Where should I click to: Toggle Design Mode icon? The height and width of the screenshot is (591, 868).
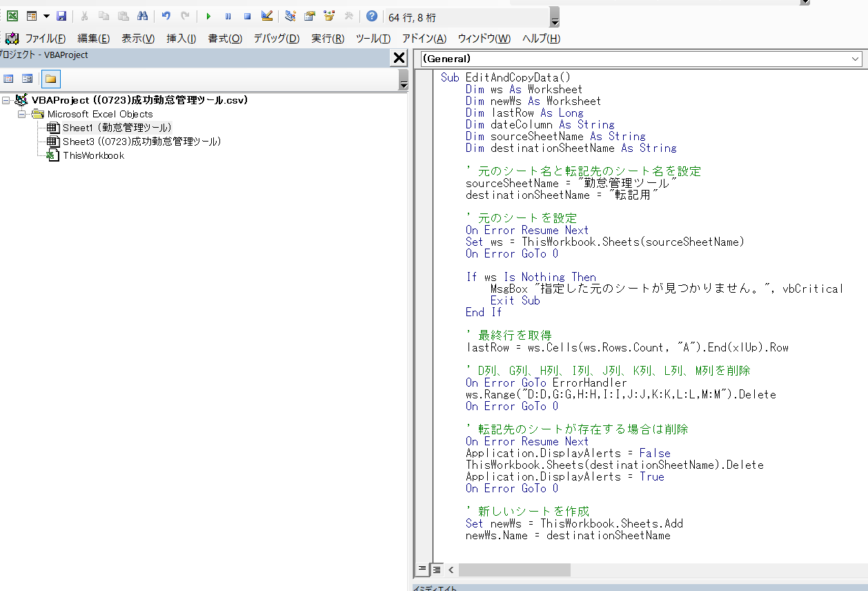click(266, 16)
